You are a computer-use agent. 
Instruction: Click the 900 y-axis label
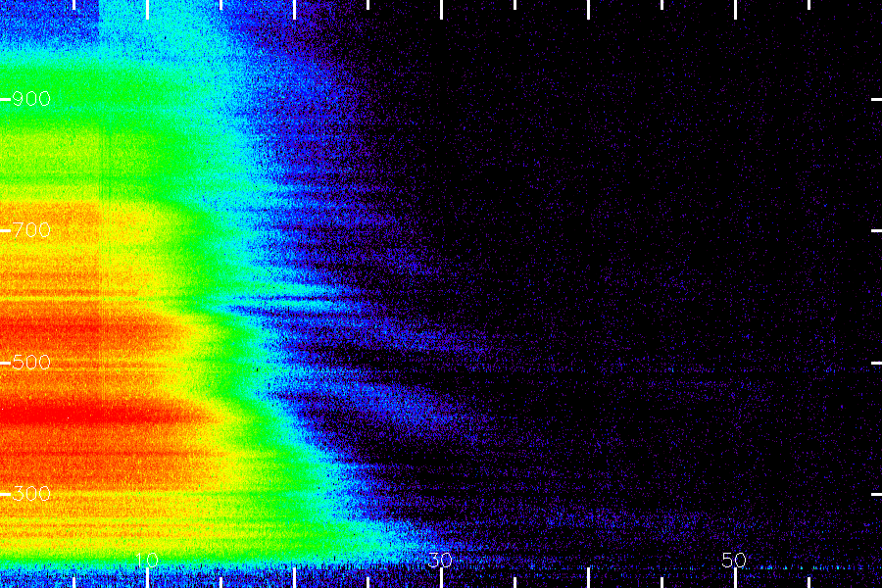31,99
